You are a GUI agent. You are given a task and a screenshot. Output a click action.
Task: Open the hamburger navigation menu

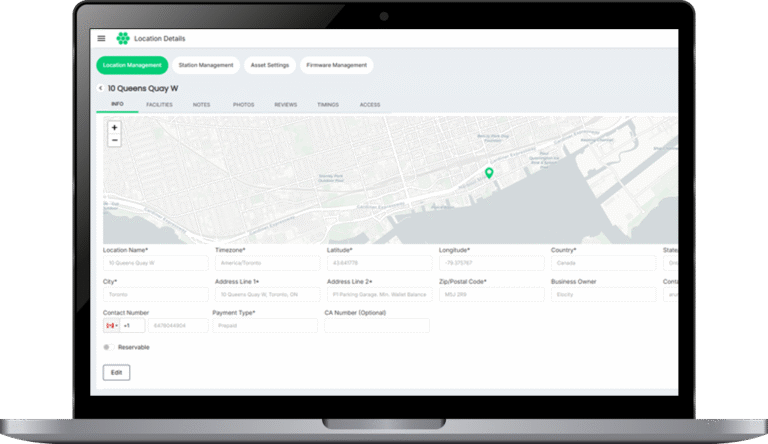tap(101, 39)
